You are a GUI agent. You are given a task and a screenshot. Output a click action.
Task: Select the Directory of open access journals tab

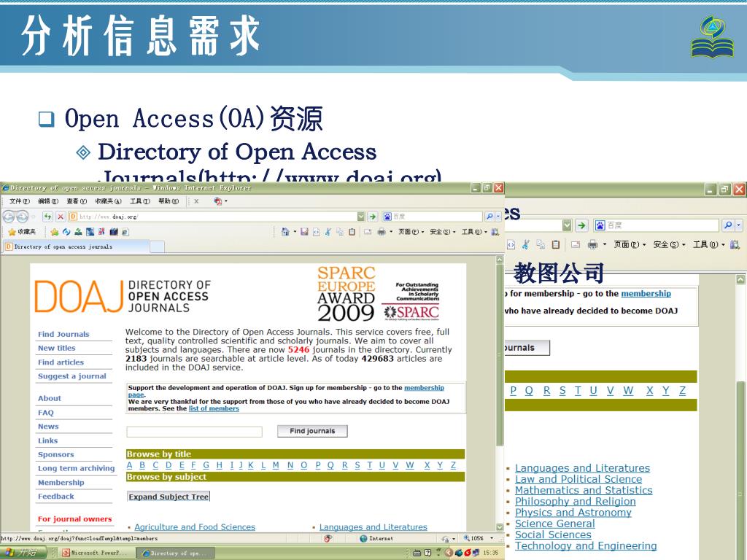(x=76, y=246)
